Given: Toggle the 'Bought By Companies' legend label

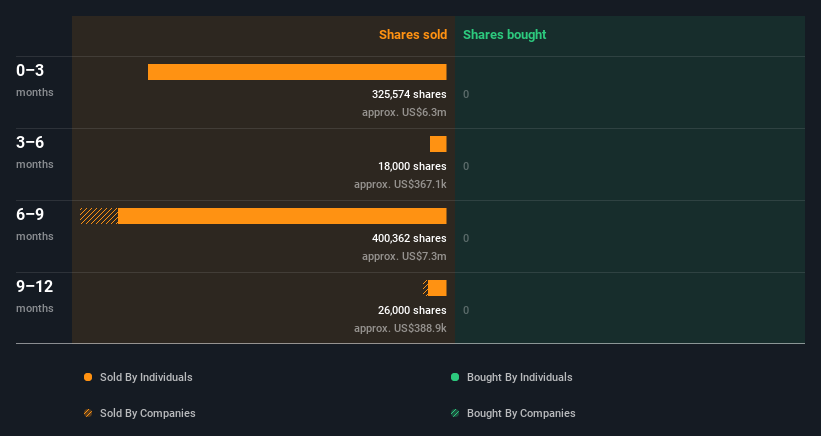Looking at the screenshot, I should click(521, 413).
